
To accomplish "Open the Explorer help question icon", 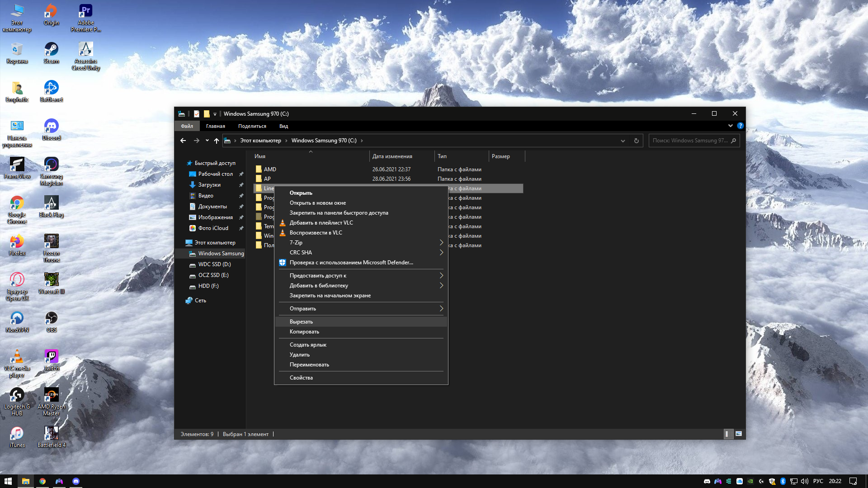I will (x=740, y=126).
